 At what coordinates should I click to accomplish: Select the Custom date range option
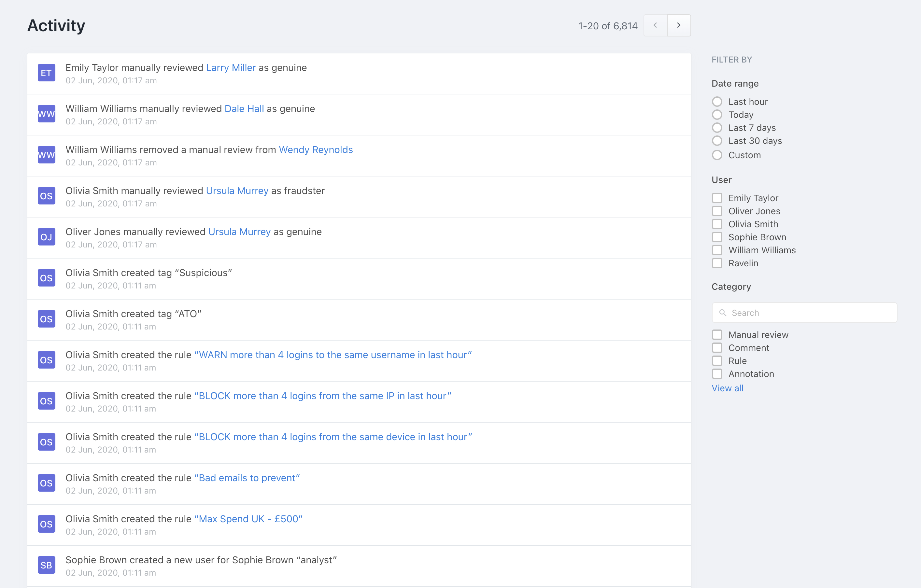tap(717, 155)
